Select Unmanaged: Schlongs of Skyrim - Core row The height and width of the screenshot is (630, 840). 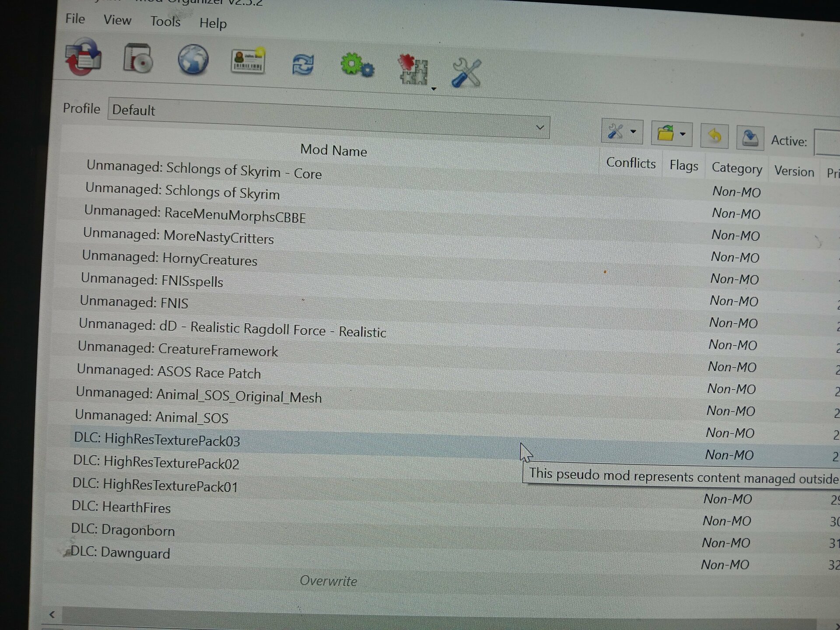(204, 170)
